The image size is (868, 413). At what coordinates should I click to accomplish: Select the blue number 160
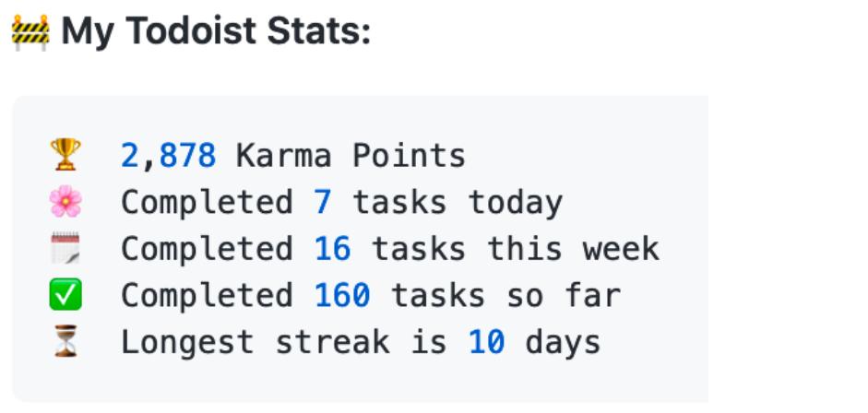pyautogui.click(x=342, y=295)
